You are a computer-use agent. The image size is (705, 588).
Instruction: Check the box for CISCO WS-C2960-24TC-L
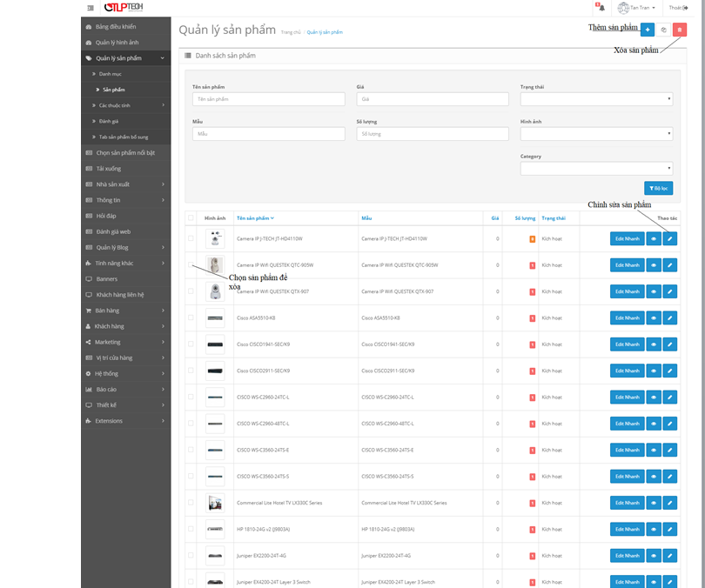pyautogui.click(x=191, y=398)
